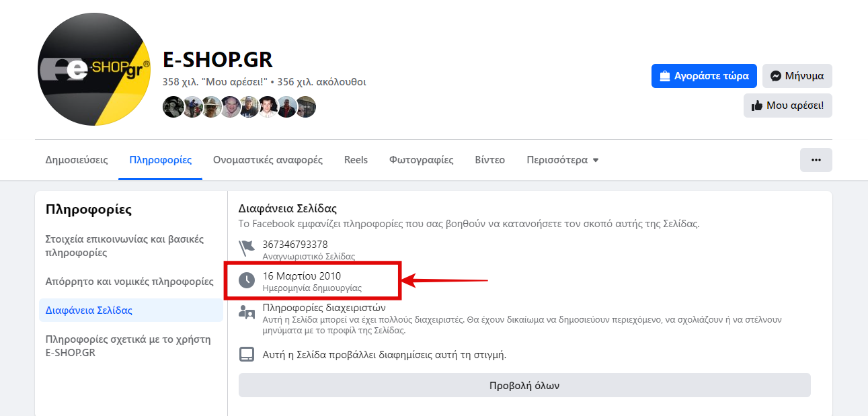Click the shopping bag icon on Αγοράστε τώρα
Viewport: 868px width, 416px height.
(x=664, y=76)
